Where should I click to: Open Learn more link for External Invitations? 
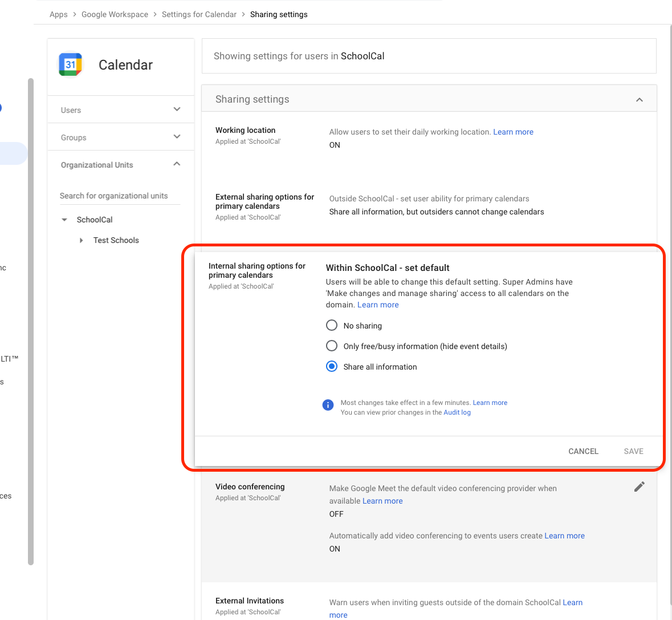[x=573, y=602]
